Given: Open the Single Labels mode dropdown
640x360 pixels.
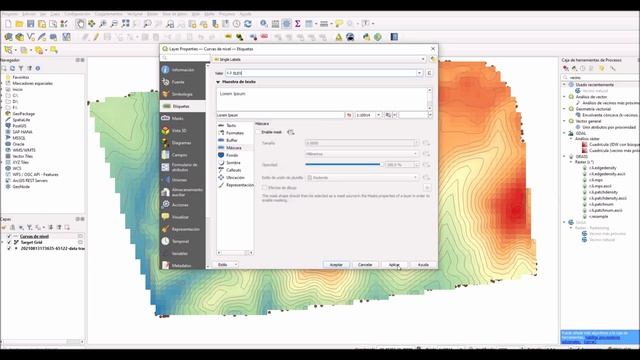Looking at the screenshot, I should [320, 60].
